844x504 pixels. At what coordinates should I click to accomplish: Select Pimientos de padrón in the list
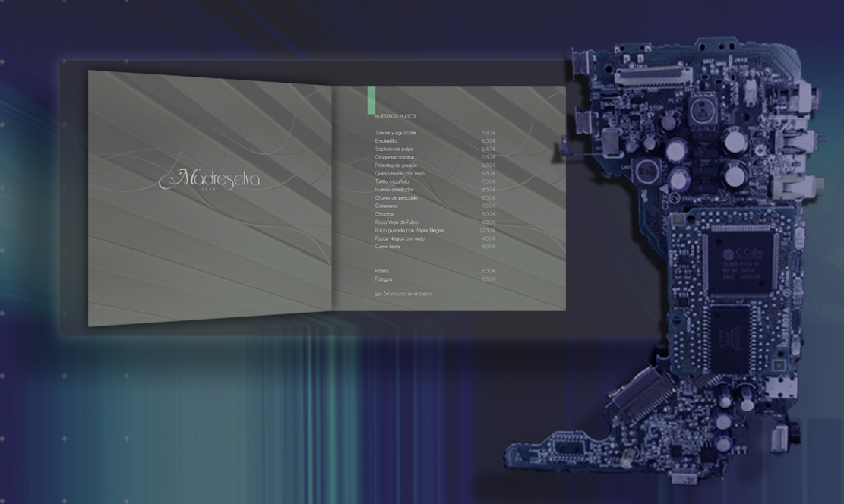pyautogui.click(x=396, y=165)
